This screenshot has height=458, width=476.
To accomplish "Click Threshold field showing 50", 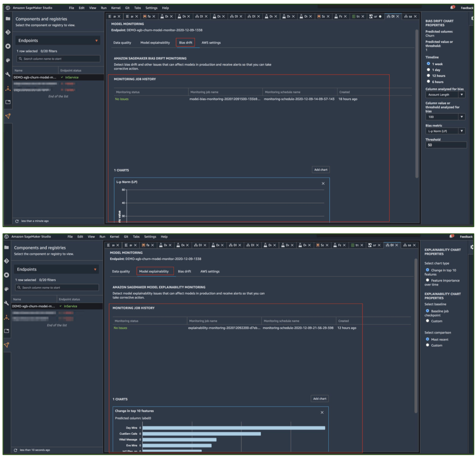I will pos(446,145).
